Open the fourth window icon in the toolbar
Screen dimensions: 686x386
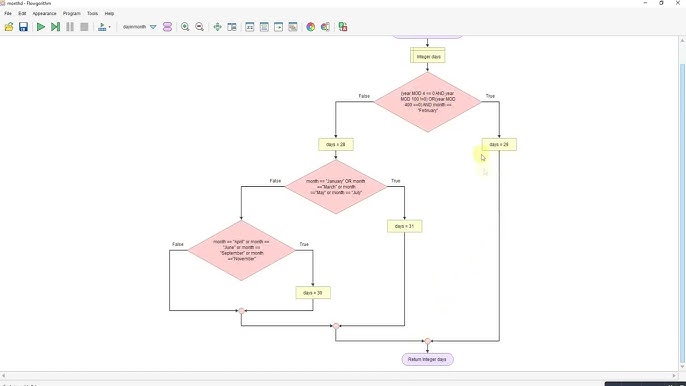[293, 27]
